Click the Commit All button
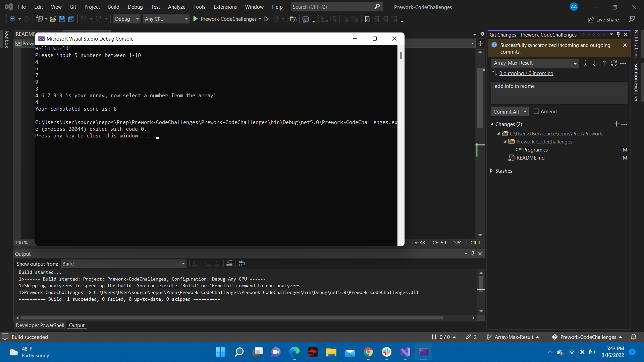 click(x=507, y=111)
